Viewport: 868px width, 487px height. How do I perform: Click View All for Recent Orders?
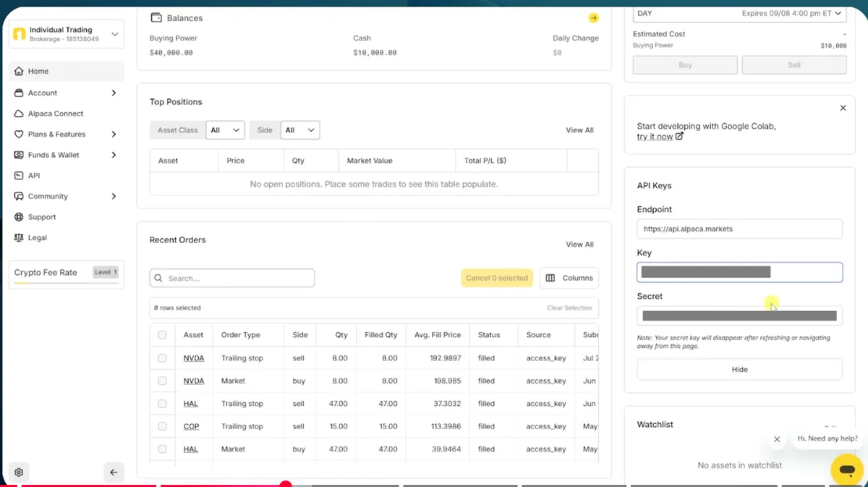(579, 245)
